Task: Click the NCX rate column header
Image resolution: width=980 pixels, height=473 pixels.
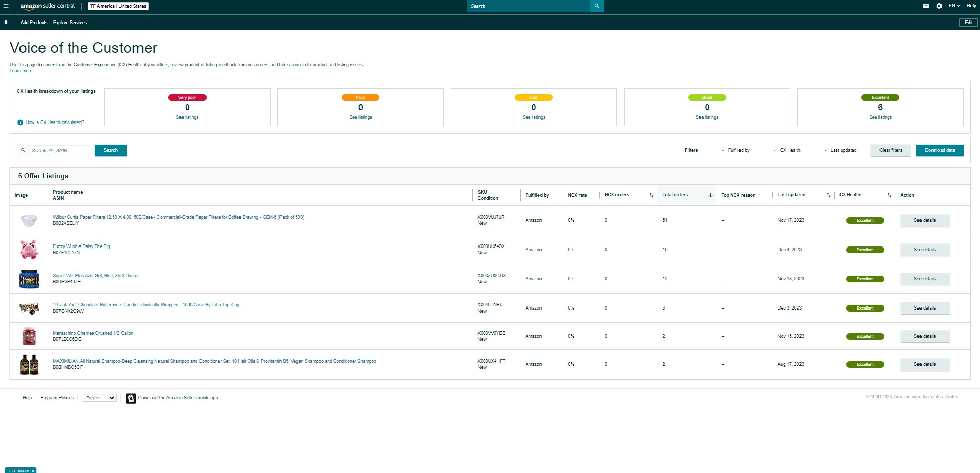Action: (577, 195)
